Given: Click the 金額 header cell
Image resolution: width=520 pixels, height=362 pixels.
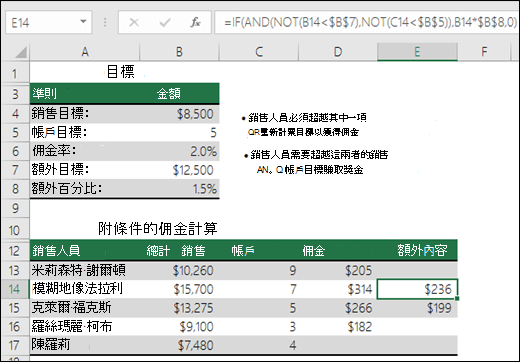Looking at the screenshot, I should (179, 94).
